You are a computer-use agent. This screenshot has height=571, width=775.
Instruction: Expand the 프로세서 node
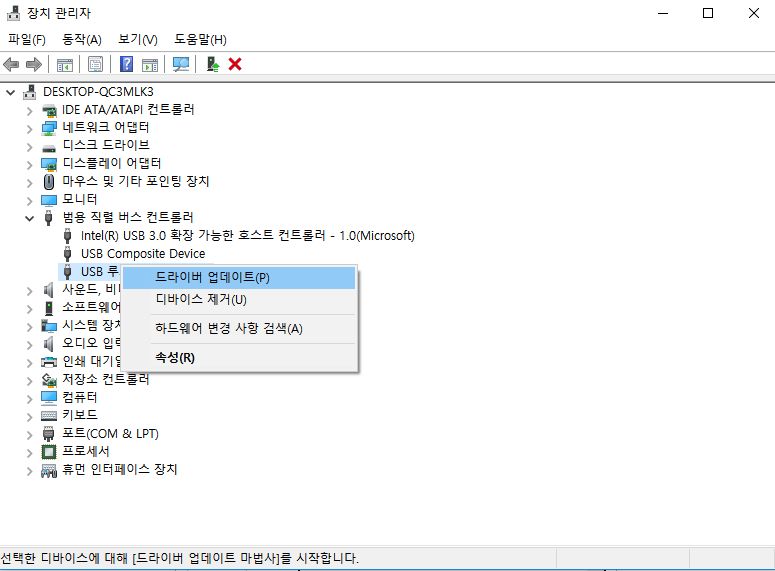click(x=30, y=453)
